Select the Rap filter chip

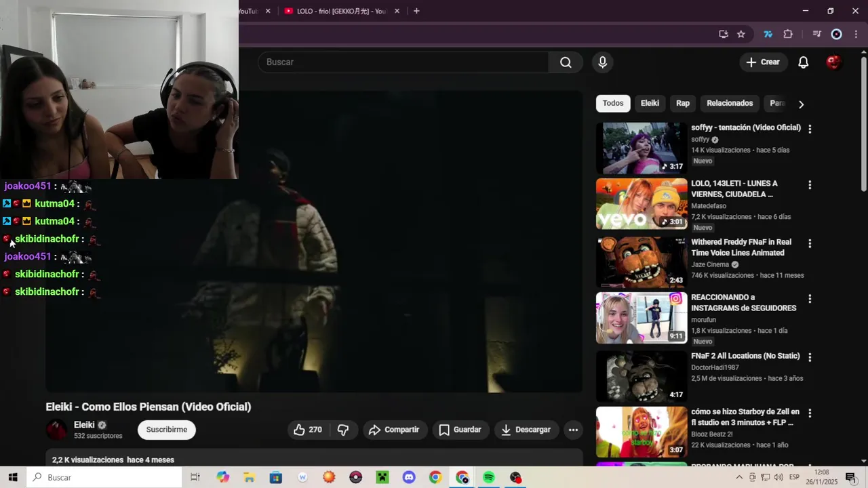click(683, 103)
